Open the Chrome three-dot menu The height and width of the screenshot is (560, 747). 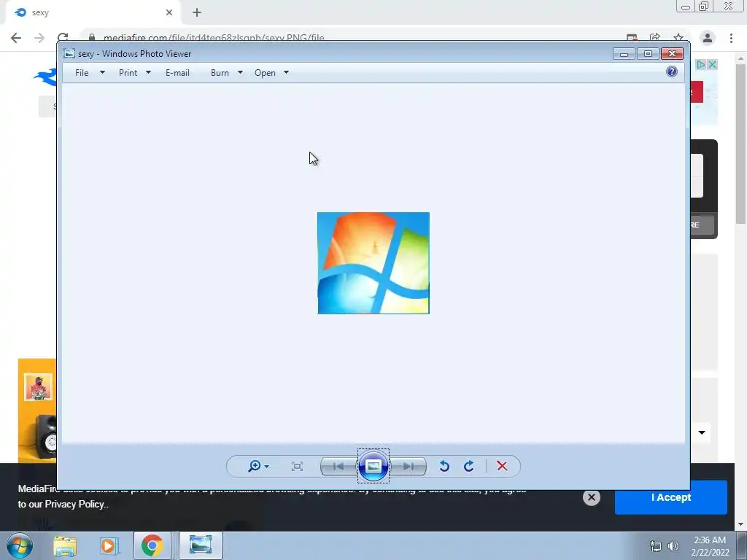(731, 38)
